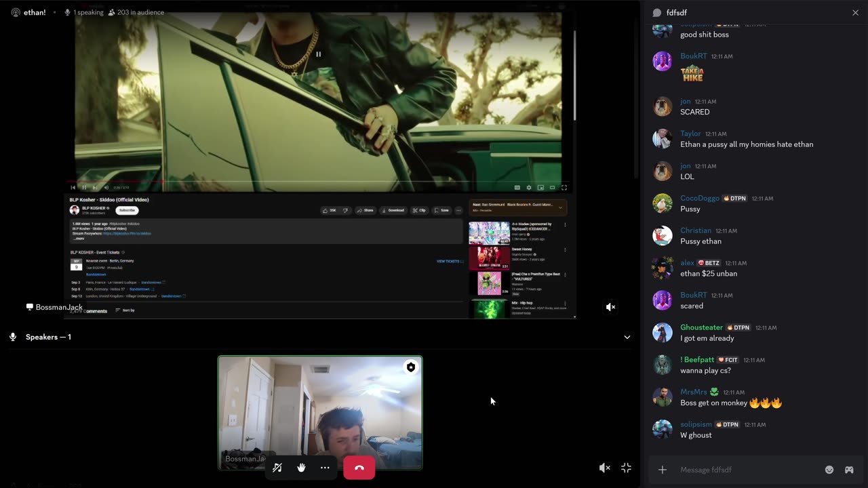868x488 pixels.
Task: Close the fdfsdf chat panel
Action: pos(855,12)
